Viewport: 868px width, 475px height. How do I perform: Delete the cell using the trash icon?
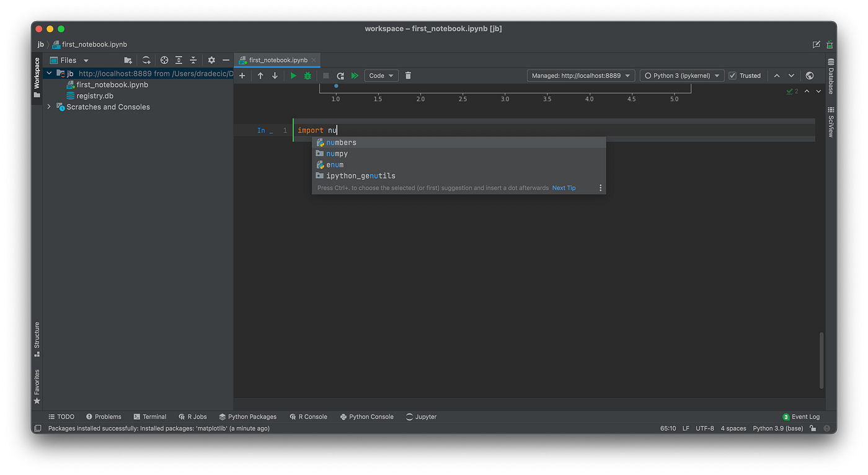pos(407,75)
